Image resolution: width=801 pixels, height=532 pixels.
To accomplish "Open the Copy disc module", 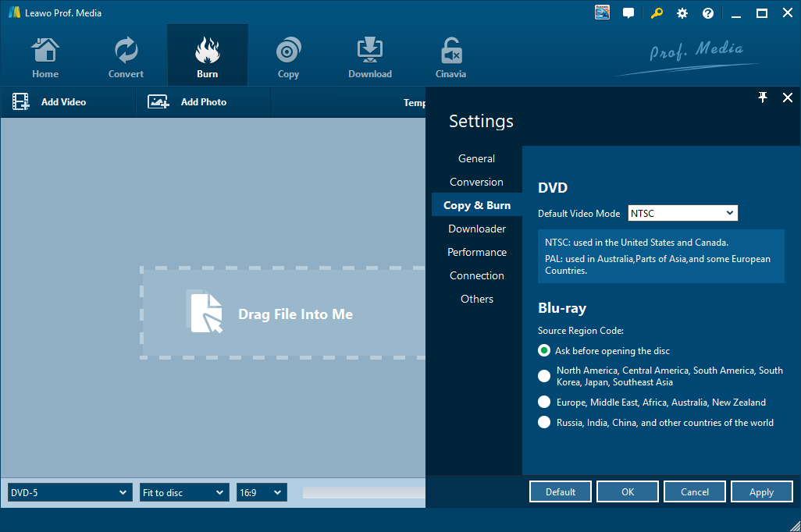I will 288,51.
